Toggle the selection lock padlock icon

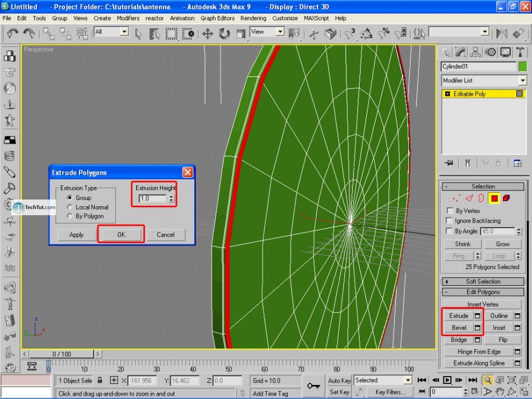pos(100,381)
